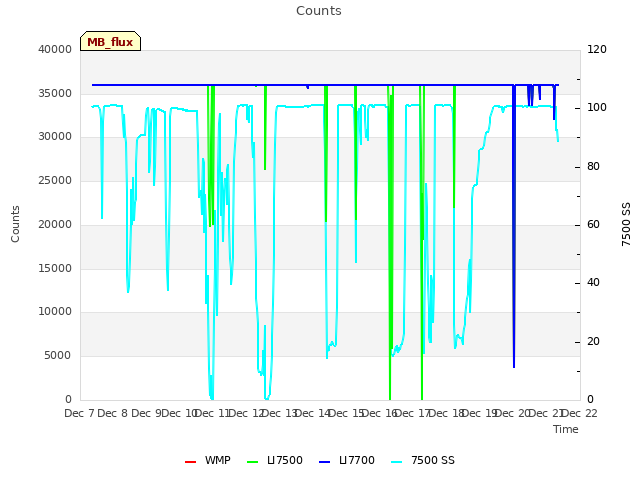Click the 30000 y-axis tick label
Image resolution: width=640 pixels, height=480 pixels.
point(55,137)
